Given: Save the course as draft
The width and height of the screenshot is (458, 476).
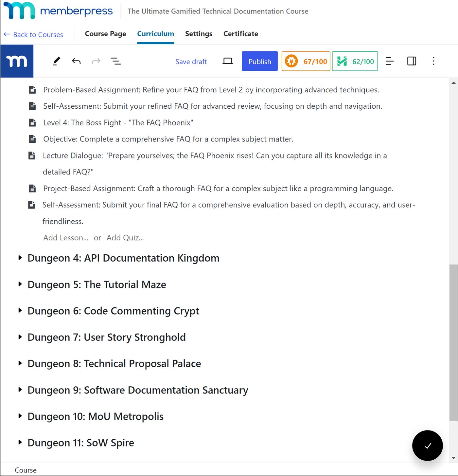Looking at the screenshot, I should (x=191, y=62).
